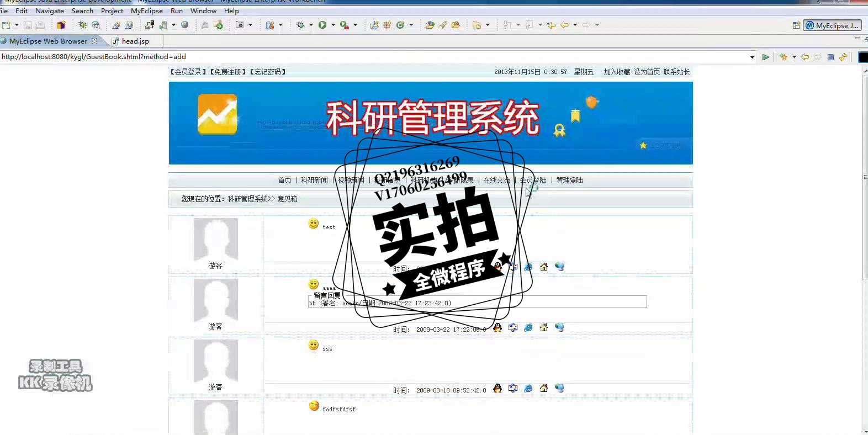Screen dimensions: 868x435
Task: Click the fadfsfdfsf message text
Action: [339, 409]
